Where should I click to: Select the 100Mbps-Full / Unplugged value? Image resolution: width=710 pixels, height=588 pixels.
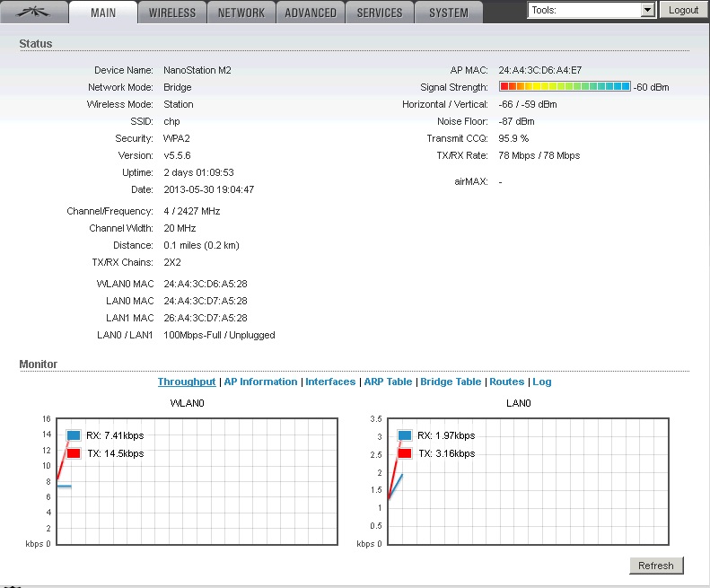[219, 335]
